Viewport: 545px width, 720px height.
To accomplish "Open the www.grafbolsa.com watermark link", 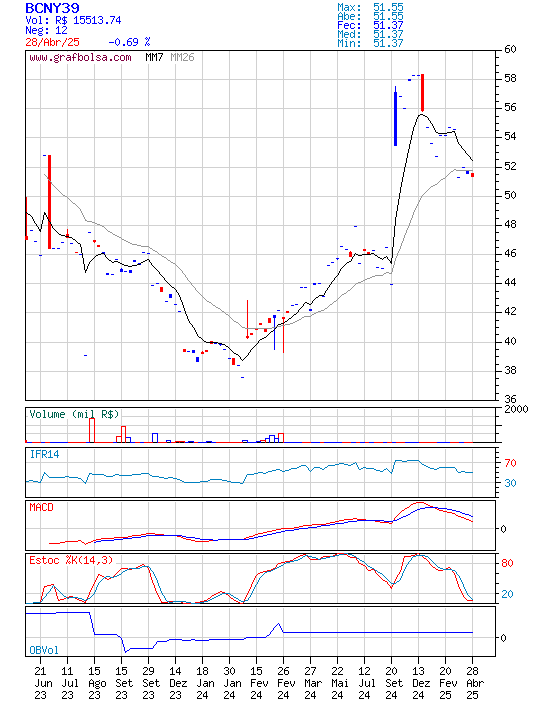I will 80,57.
